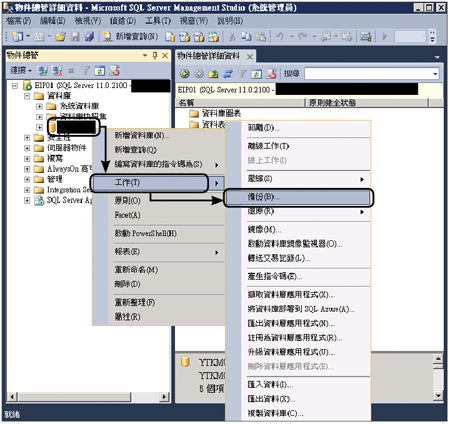Viewport: 450px width, 424px height.
Task: Open the 工具(T) menu in menu bar
Action: [158, 21]
